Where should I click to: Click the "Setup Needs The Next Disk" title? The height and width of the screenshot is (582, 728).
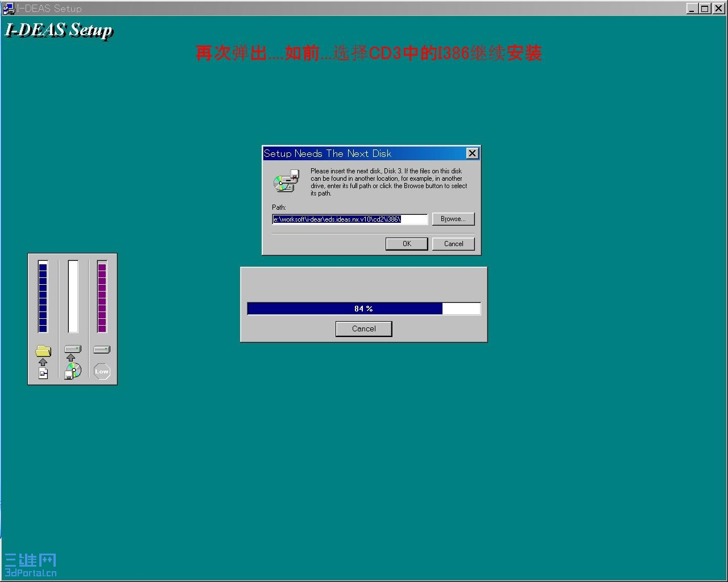click(x=328, y=153)
